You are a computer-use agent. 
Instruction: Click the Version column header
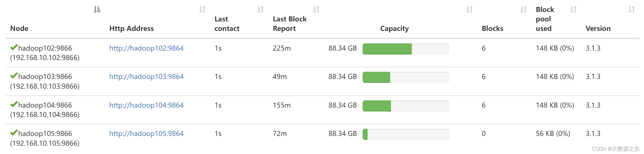click(x=598, y=28)
